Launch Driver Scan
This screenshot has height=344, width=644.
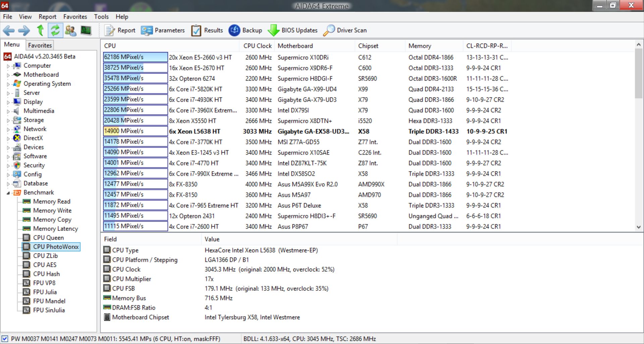pyautogui.click(x=345, y=31)
